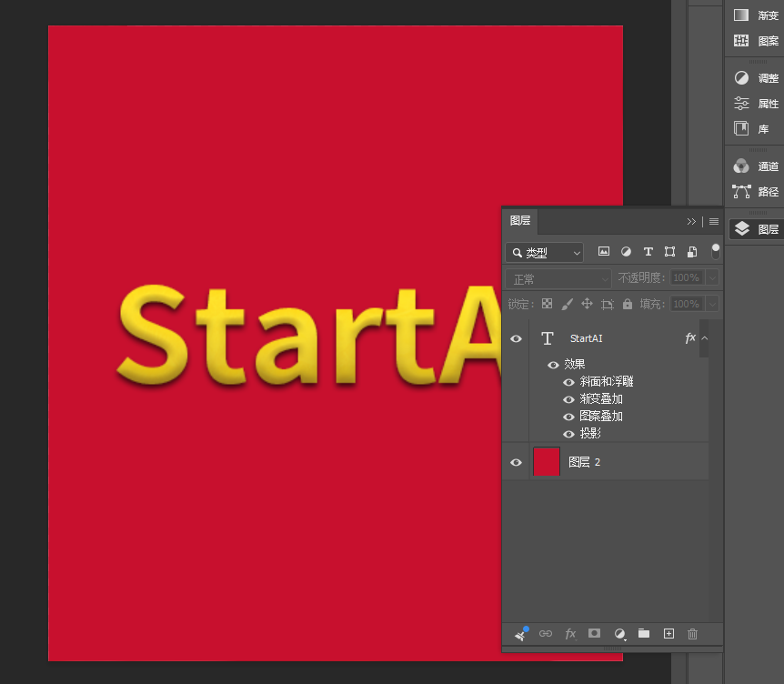The width and height of the screenshot is (784, 684).
Task: Open the layer filter type (类型) dropdown
Action: point(545,253)
